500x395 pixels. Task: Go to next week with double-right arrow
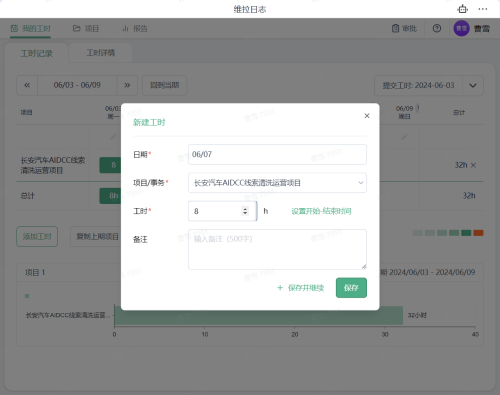[127, 85]
